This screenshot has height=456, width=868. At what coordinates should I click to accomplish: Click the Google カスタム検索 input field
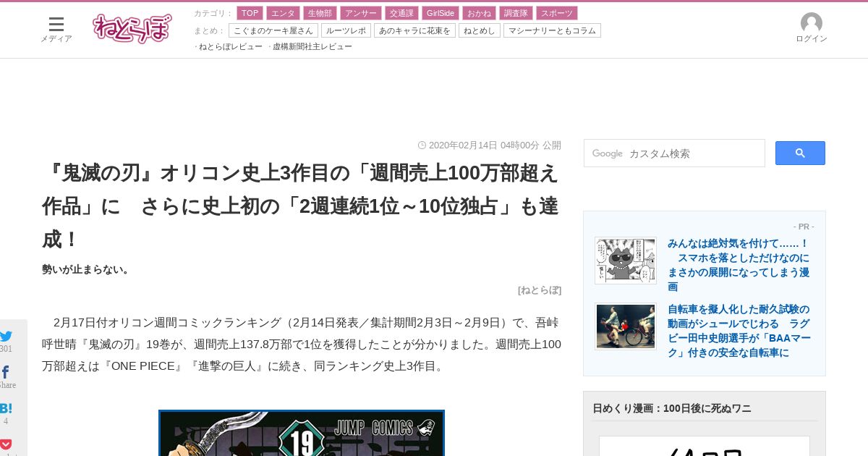(674, 153)
